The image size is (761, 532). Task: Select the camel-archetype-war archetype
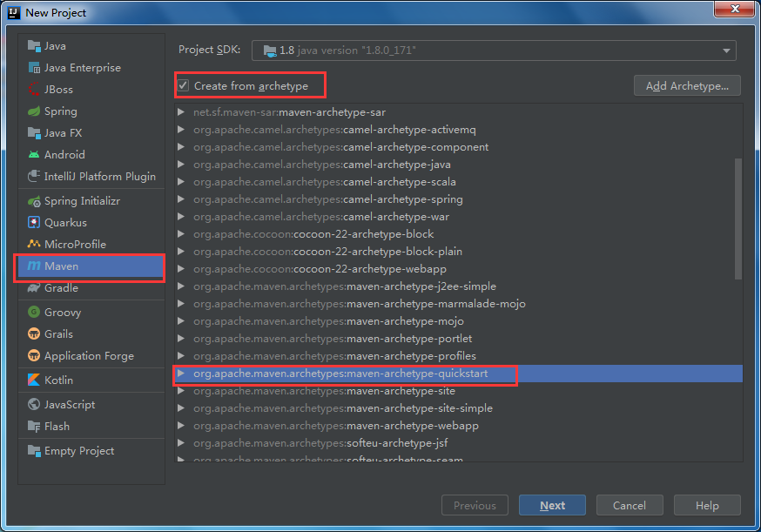321,217
